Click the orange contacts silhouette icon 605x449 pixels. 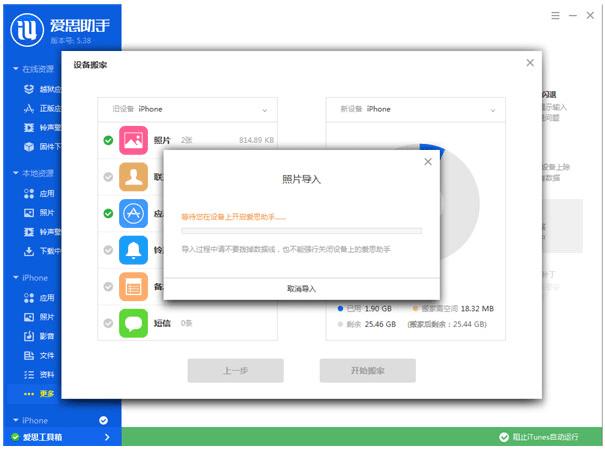(133, 177)
